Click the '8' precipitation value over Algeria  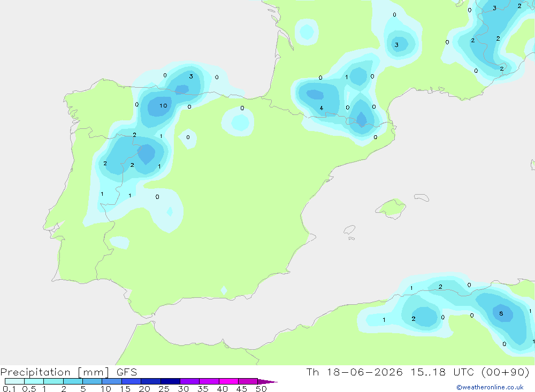(x=501, y=313)
